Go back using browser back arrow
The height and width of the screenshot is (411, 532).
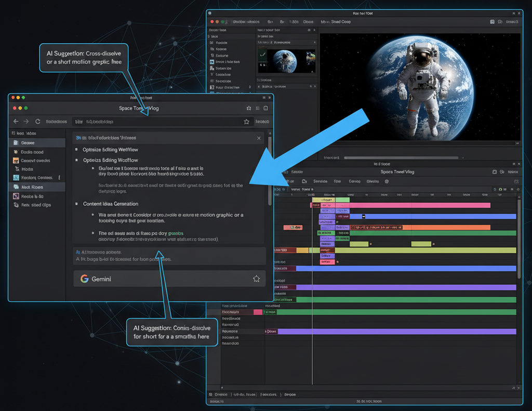pyautogui.click(x=16, y=122)
